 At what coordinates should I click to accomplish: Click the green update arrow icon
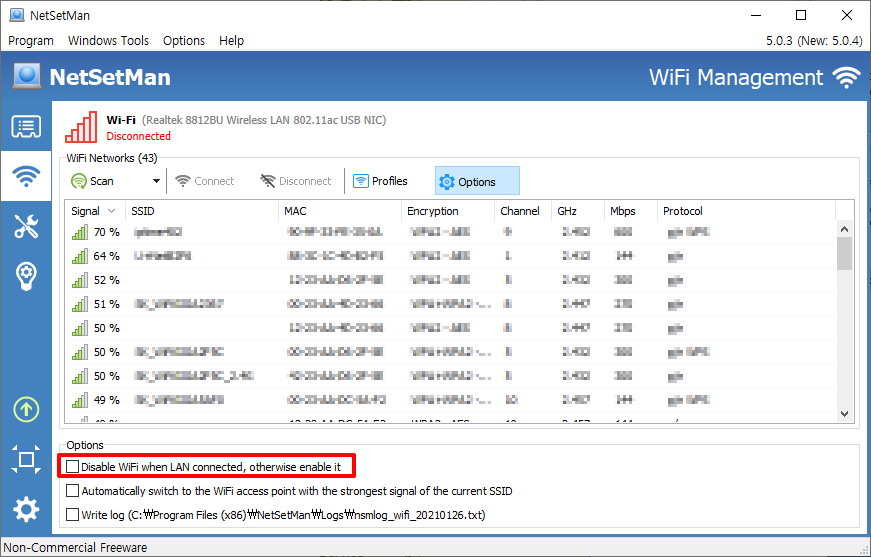[x=26, y=410]
